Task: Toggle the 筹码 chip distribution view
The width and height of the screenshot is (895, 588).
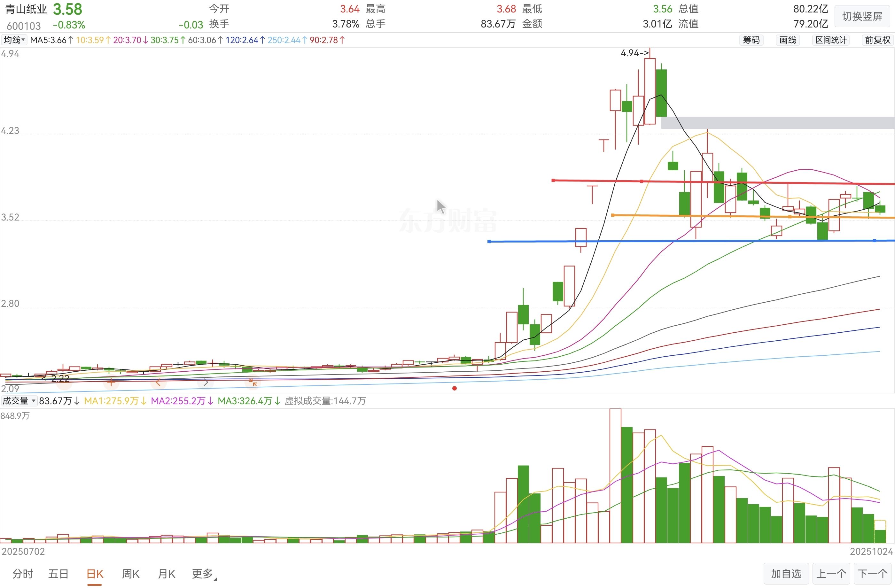Action: click(751, 40)
